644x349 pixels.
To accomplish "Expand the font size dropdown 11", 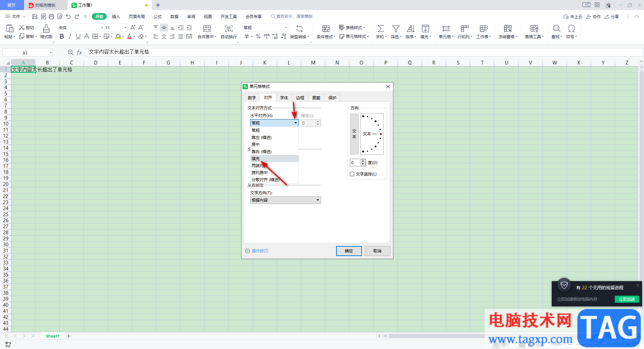I will [125, 28].
